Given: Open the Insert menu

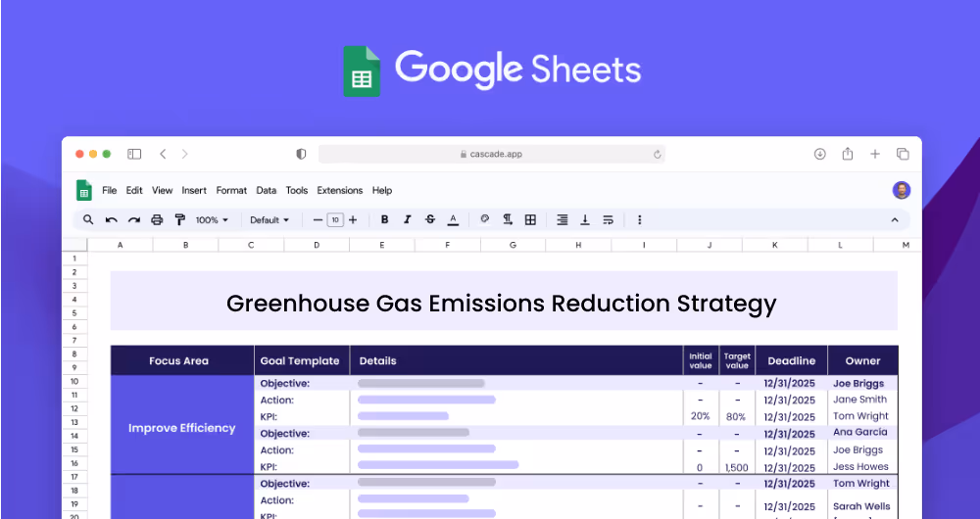Looking at the screenshot, I should pyautogui.click(x=194, y=191).
